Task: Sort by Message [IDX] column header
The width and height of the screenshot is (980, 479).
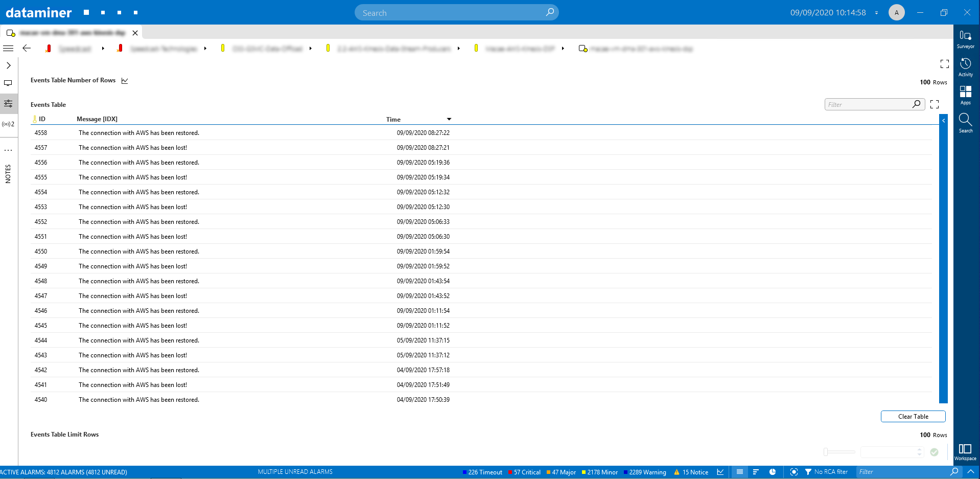Action: pyautogui.click(x=97, y=119)
